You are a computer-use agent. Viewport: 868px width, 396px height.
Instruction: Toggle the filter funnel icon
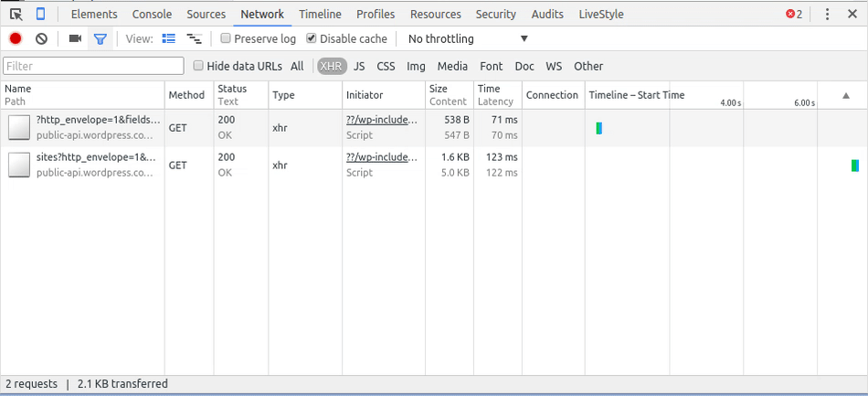(100, 38)
